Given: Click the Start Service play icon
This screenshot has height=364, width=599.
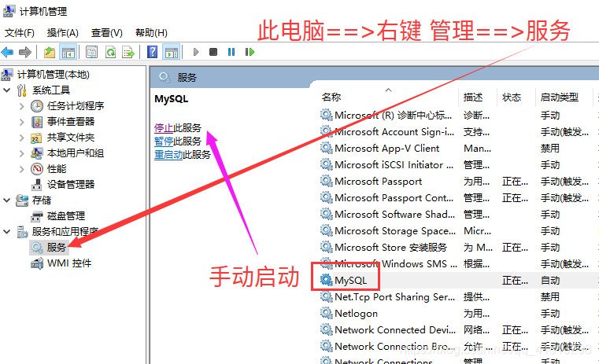Looking at the screenshot, I should (195, 52).
